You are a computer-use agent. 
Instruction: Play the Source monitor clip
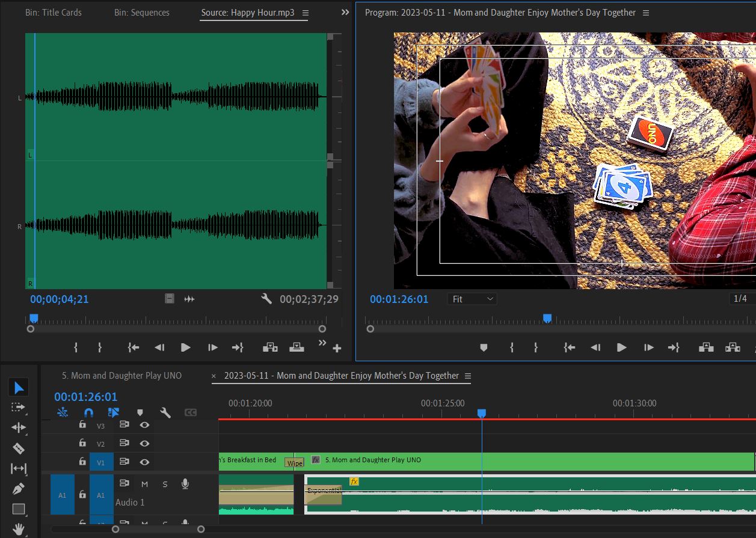[185, 347]
